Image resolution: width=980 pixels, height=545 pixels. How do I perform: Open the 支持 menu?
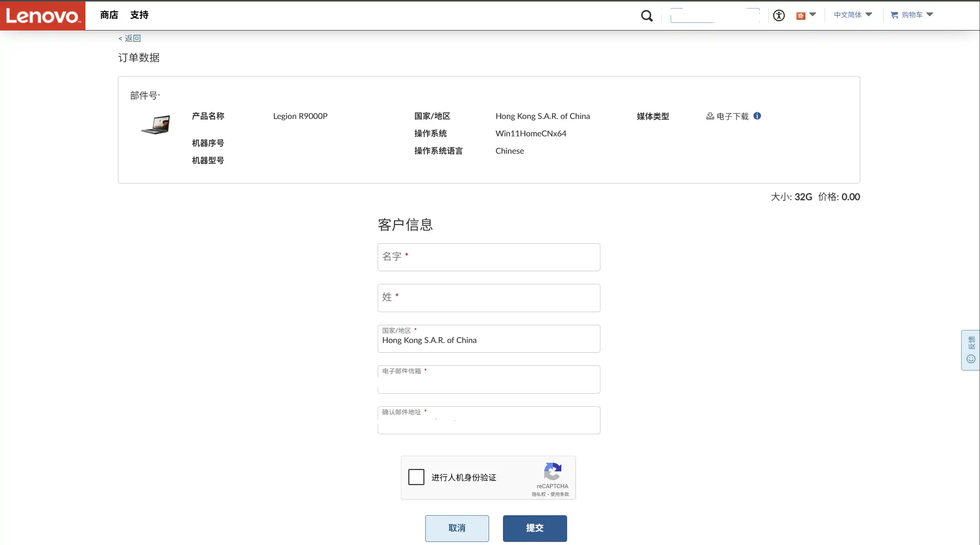pyautogui.click(x=139, y=15)
